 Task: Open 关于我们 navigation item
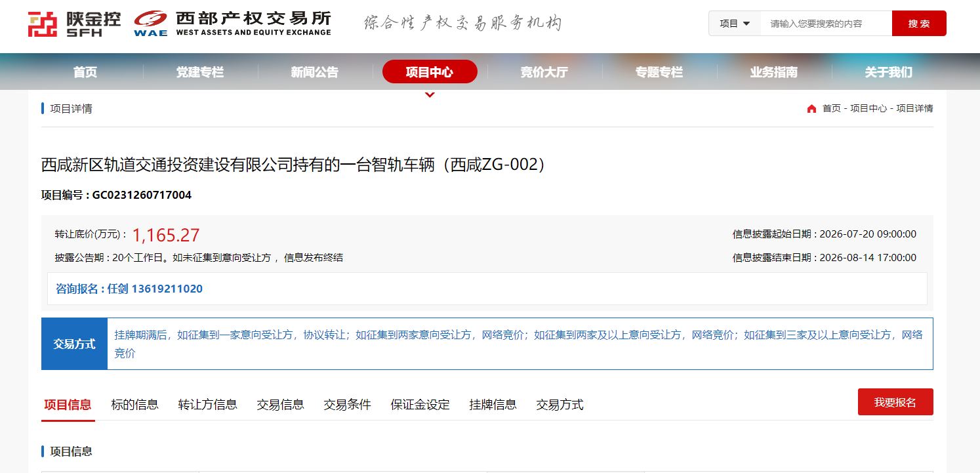coord(889,72)
